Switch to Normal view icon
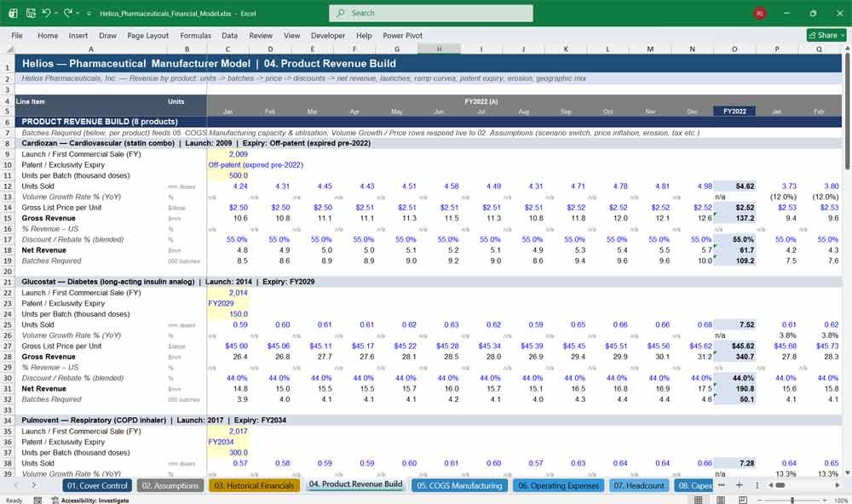This screenshot has width=852, height=504. [x=699, y=500]
